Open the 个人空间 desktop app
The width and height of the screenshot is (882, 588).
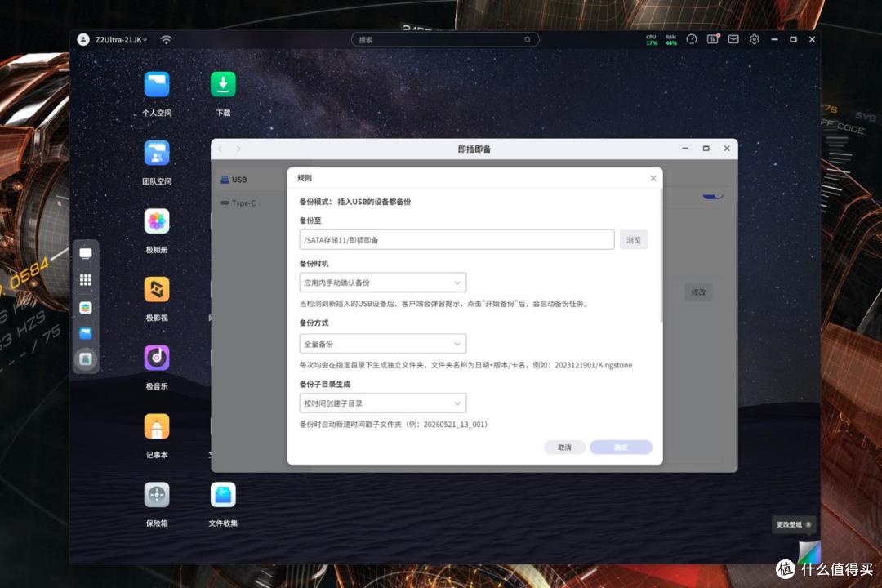tap(156, 85)
